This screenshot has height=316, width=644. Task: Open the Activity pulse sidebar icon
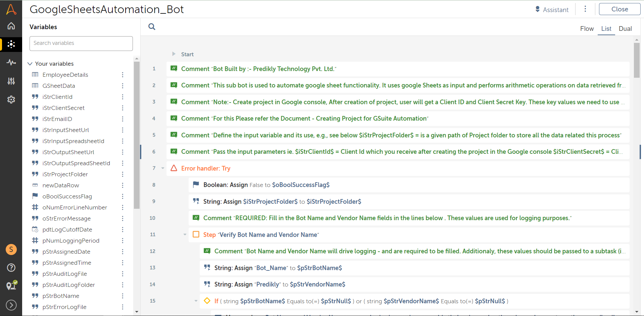pyautogui.click(x=11, y=62)
